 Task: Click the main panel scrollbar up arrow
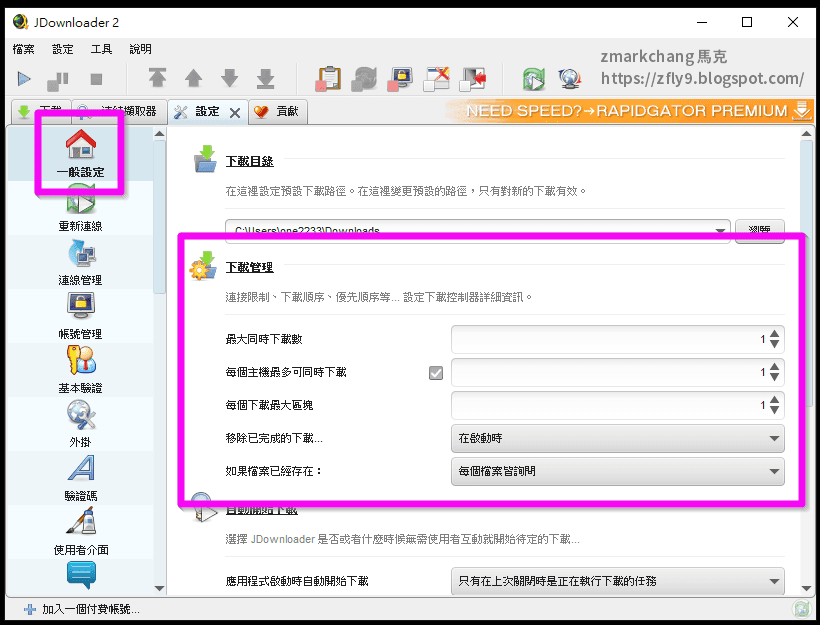[806, 134]
